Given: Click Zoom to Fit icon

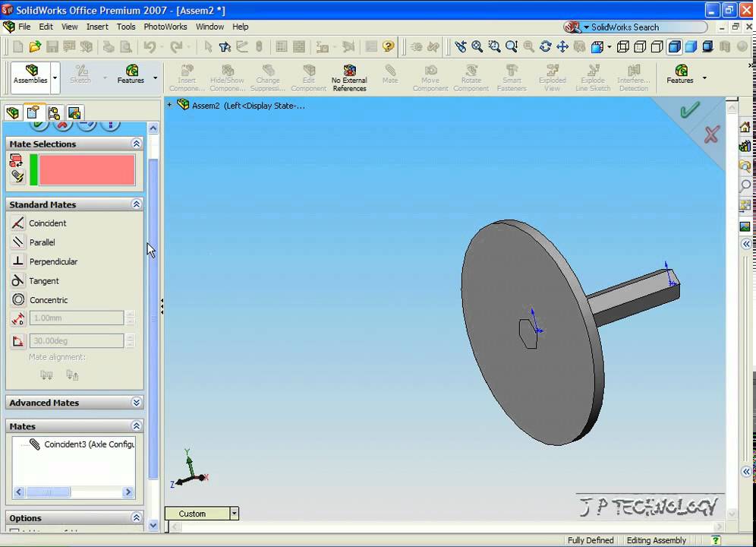Looking at the screenshot, I should pyautogui.click(x=477, y=46).
